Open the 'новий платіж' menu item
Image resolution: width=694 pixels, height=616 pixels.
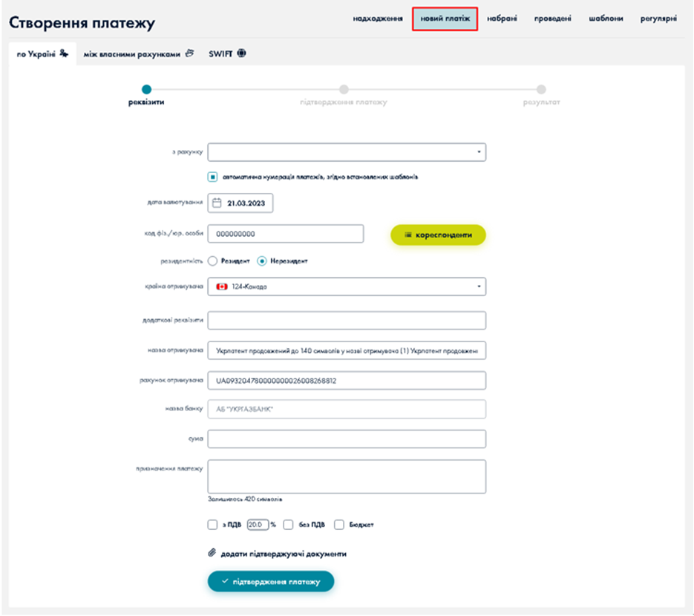445,19
